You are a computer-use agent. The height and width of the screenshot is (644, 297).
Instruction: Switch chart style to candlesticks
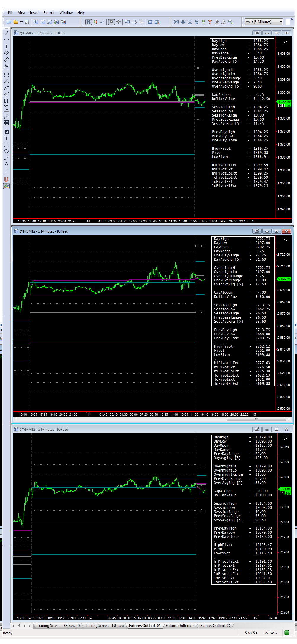coord(95,22)
